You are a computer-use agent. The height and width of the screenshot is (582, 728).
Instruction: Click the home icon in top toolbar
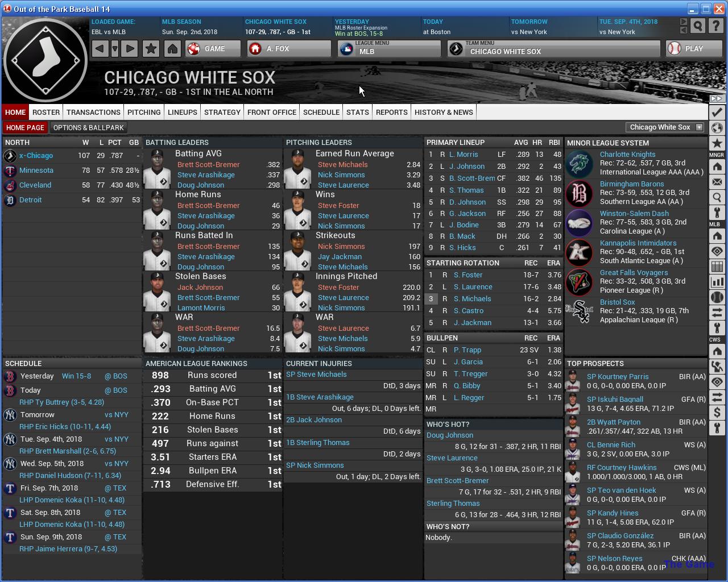point(172,49)
